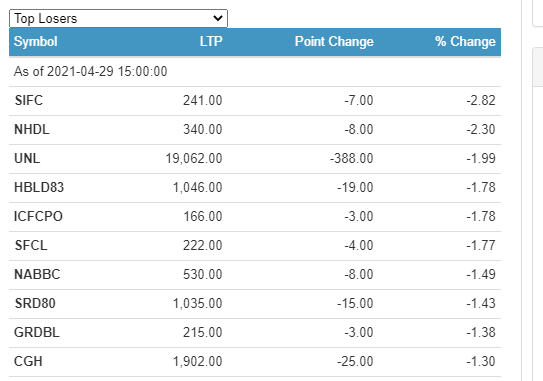
Task: Click the Point Change column header
Action: click(334, 42)
